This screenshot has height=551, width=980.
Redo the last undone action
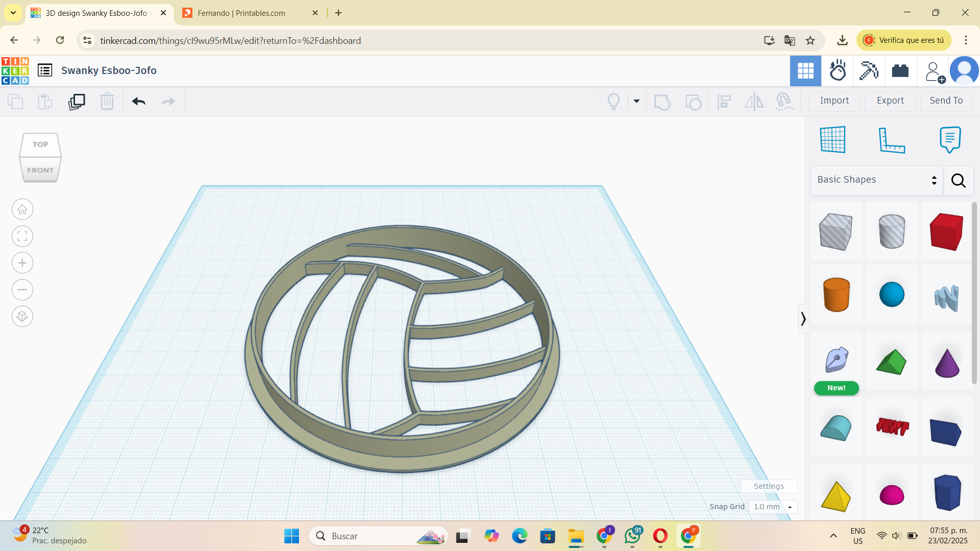tap(168, 102)
